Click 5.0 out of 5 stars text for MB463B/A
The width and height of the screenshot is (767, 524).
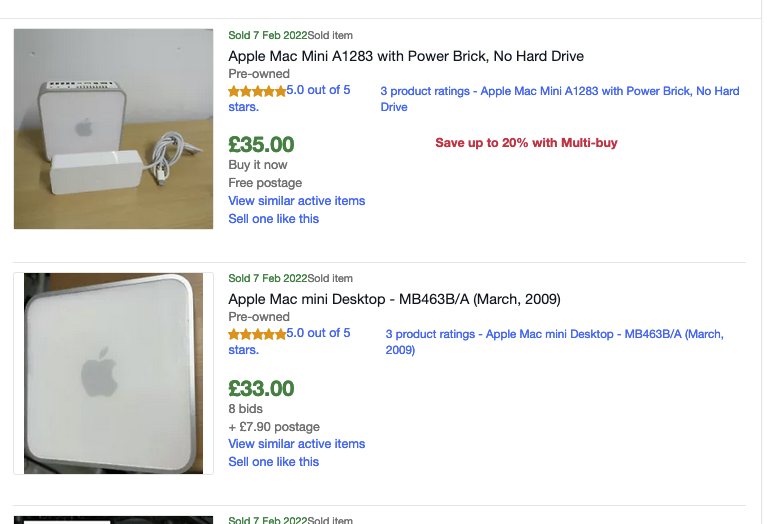(318, 333)
